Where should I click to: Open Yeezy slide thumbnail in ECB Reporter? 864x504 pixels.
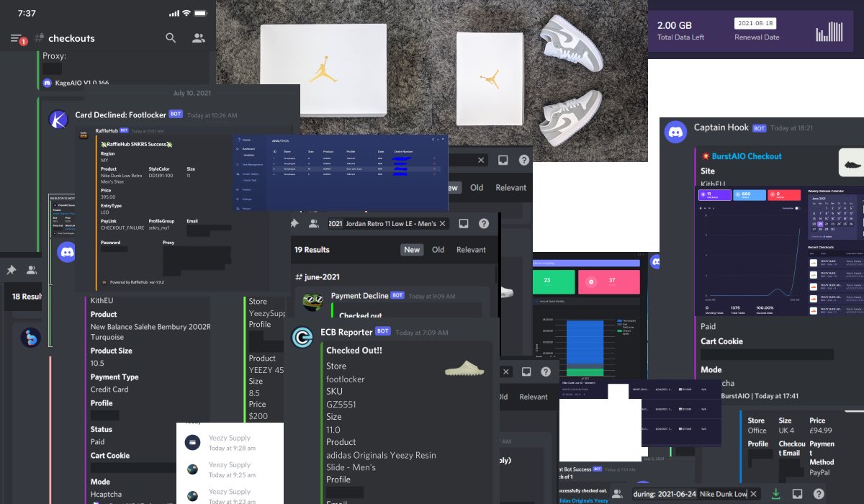point(464,369)
